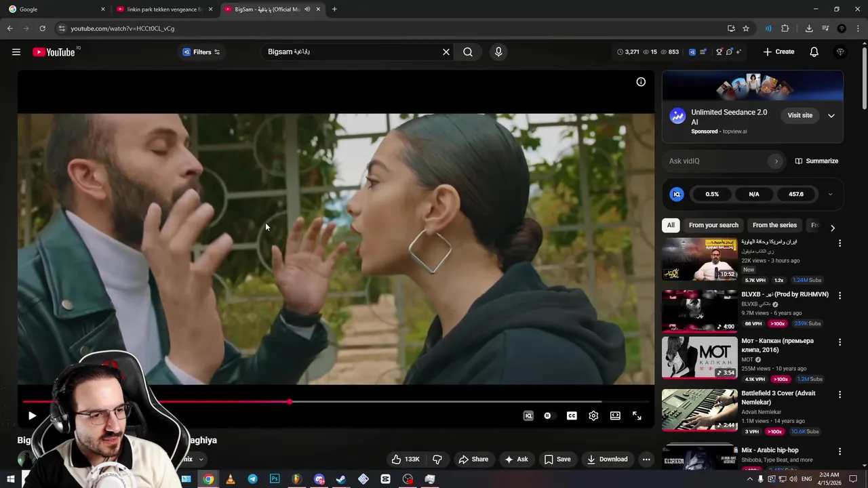Open video info card icon
This screenshot has height=488, width=868.
641,82
